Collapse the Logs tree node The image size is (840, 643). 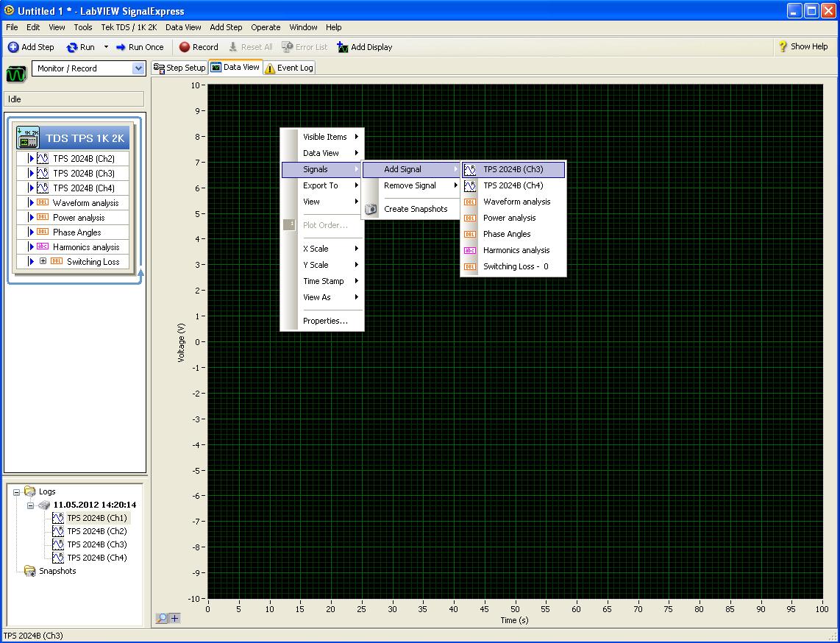point(17,492)
